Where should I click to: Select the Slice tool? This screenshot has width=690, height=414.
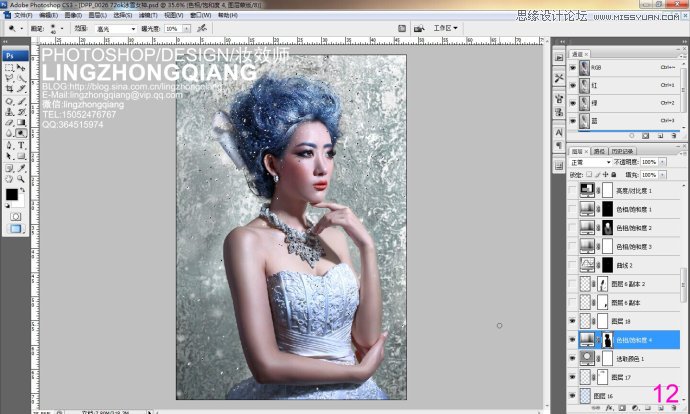tap(21, 88)
